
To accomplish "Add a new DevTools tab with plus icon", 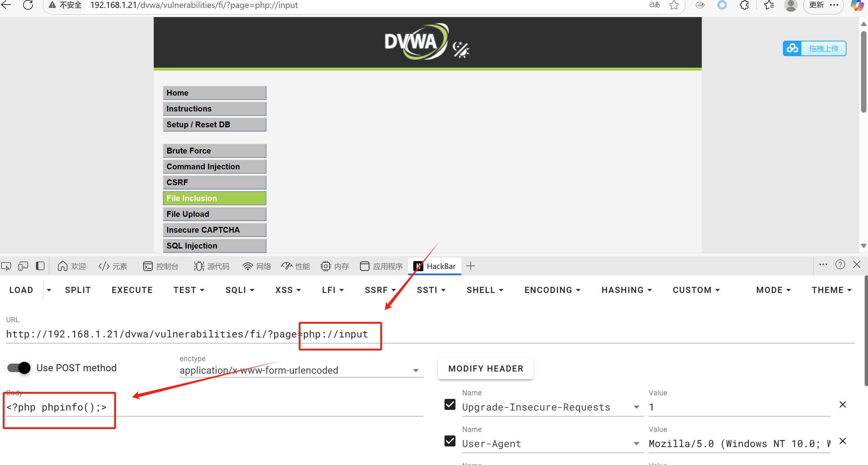I will coord(470,266).
